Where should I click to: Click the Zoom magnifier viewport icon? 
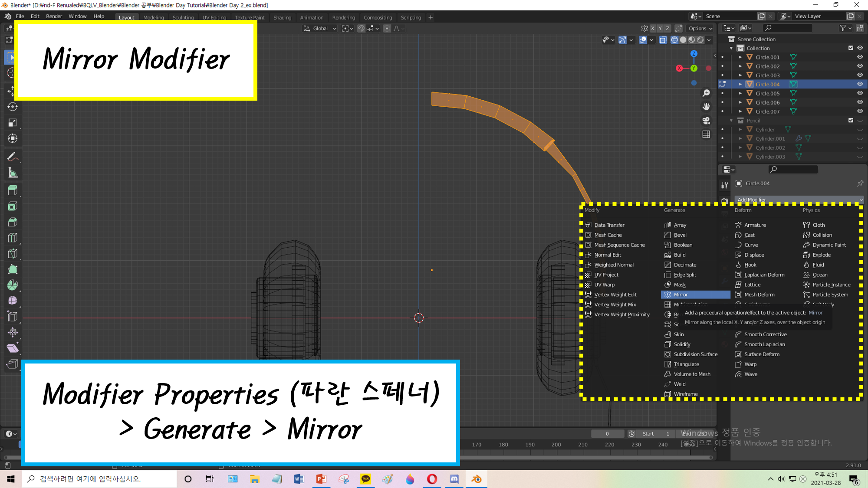tap(706, 93)
